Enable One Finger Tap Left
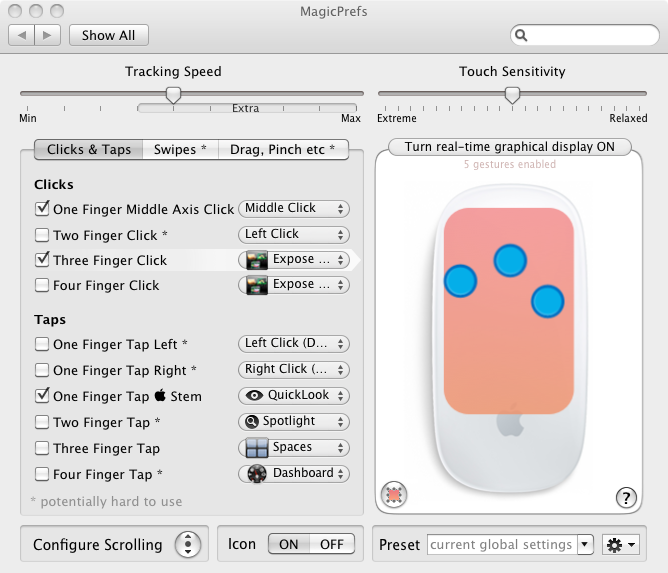 (42, 344)
